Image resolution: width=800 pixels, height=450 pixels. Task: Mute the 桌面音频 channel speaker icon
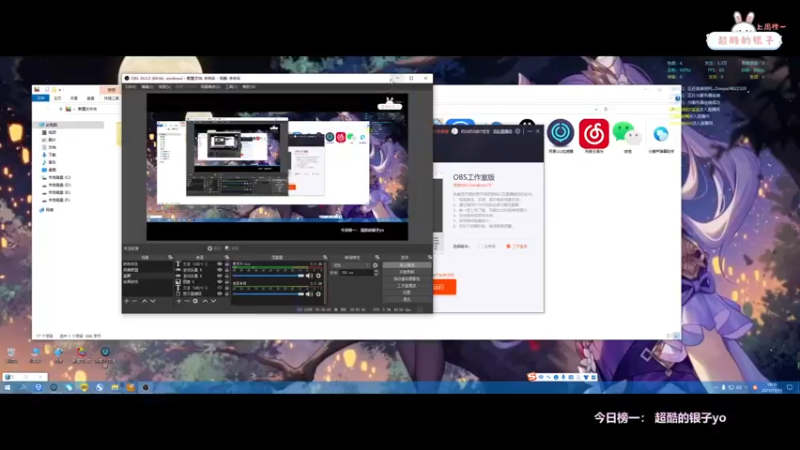[309, 294]
